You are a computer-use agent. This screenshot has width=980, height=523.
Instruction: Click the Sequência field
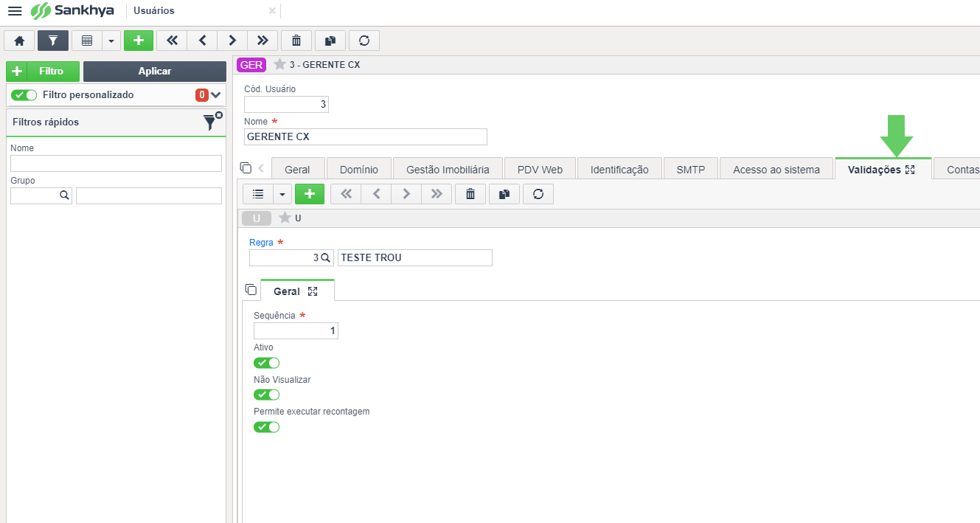[x=296, y=331]
